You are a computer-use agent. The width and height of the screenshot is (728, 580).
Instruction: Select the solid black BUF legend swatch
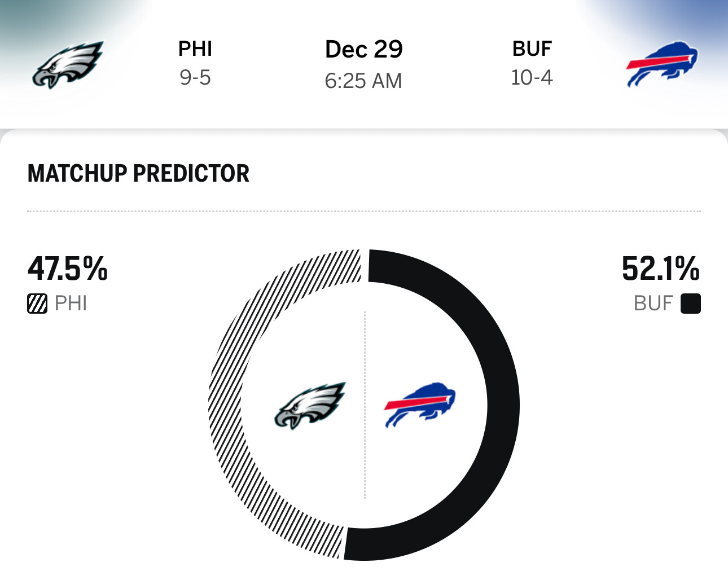(690, 304)
